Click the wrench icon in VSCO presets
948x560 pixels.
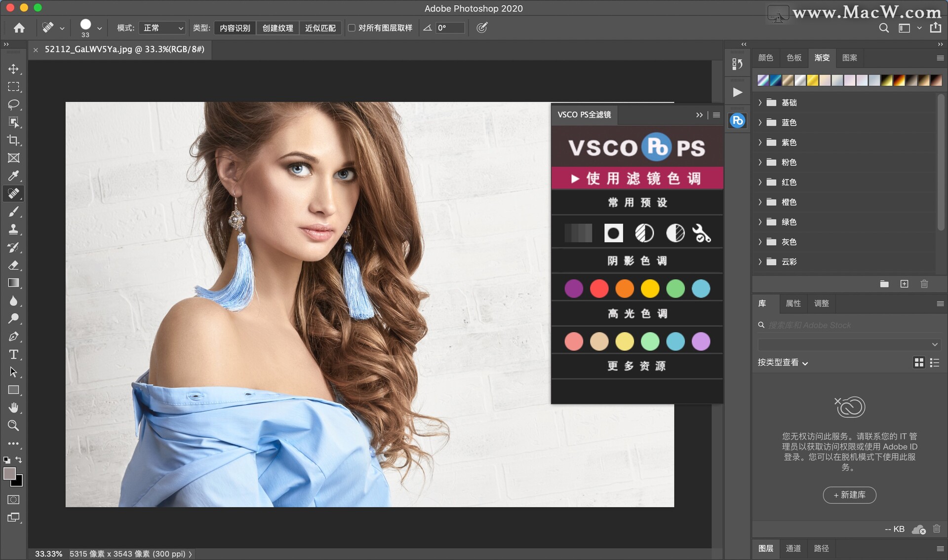tap(701, 233)
